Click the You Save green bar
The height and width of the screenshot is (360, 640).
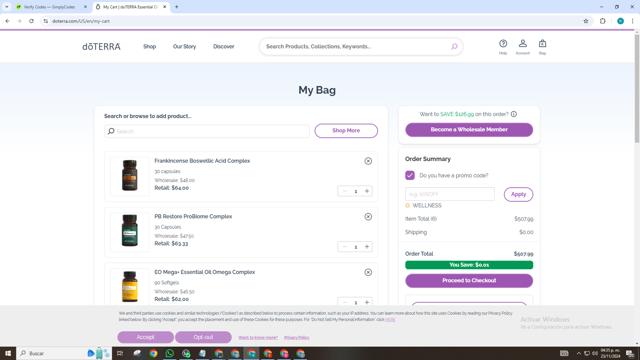point(469,265)
